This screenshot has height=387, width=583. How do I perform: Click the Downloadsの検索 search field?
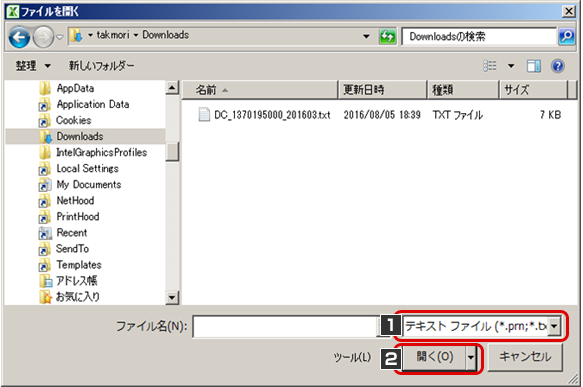pyautogui.click(x=479, y=36)
